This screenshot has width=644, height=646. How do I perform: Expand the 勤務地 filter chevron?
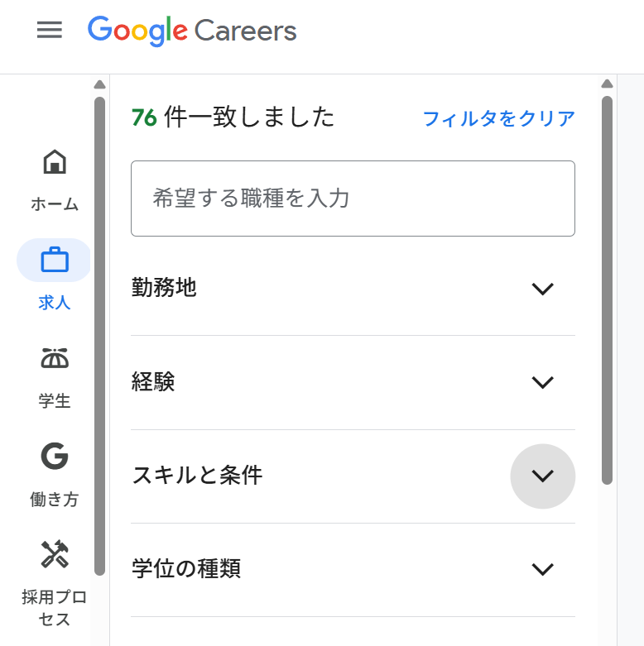[x=542, y=289]
